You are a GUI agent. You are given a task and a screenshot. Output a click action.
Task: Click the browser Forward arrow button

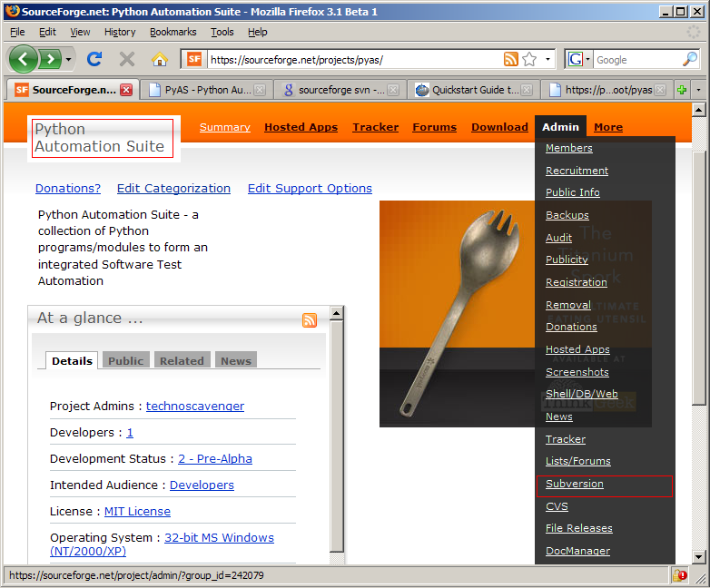click(x=50, y=59)
